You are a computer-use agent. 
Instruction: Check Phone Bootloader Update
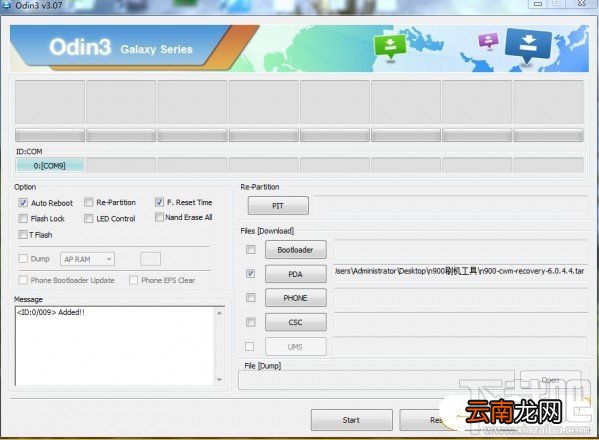pyautogui.click(x=23, y=280)
